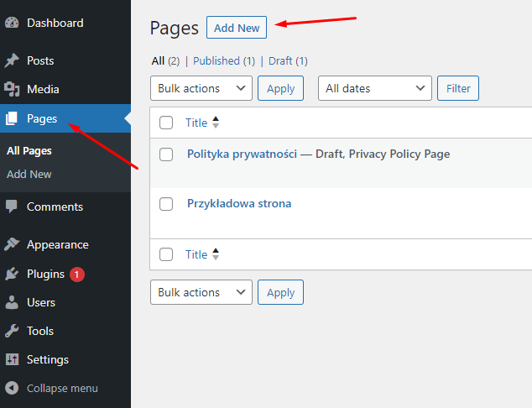Click the Plugins plug icon
532x408 pixels.
tap(12, 274)
